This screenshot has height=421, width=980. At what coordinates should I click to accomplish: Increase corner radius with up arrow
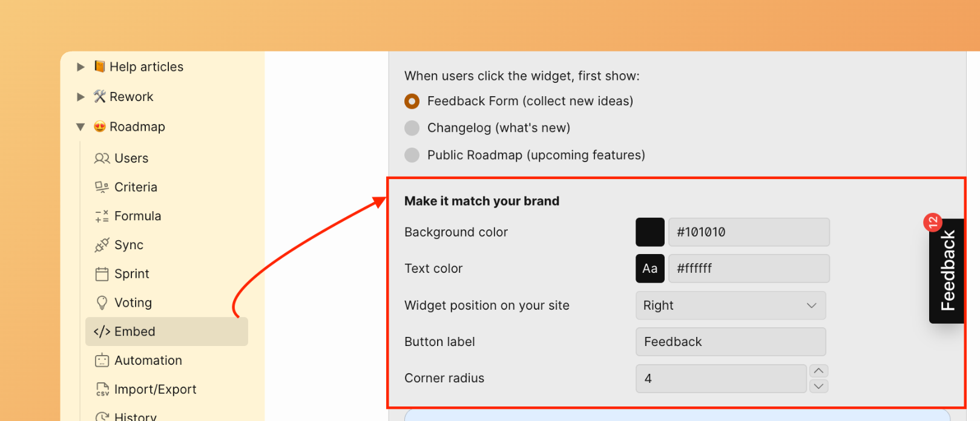818,371
